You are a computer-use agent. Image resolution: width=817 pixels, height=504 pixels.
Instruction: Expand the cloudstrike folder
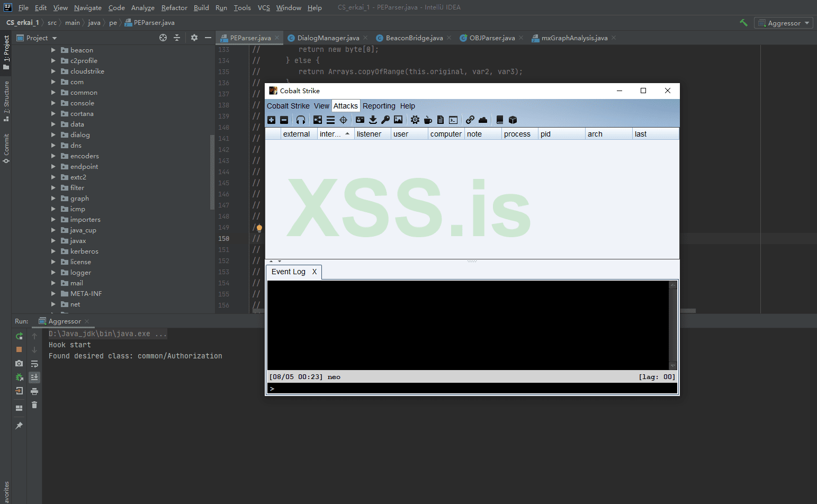(53, 71)
